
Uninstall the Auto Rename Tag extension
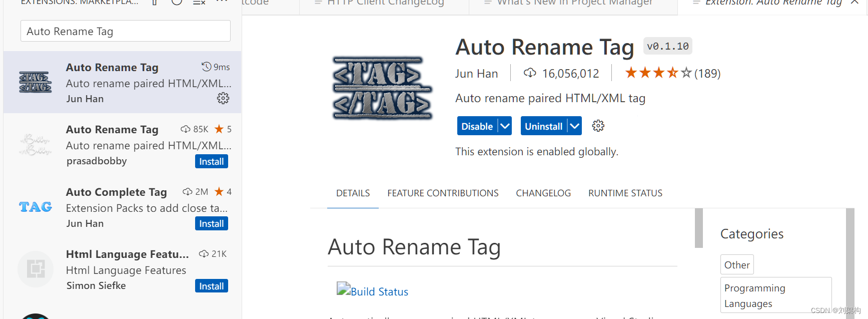tap(544, 126)
